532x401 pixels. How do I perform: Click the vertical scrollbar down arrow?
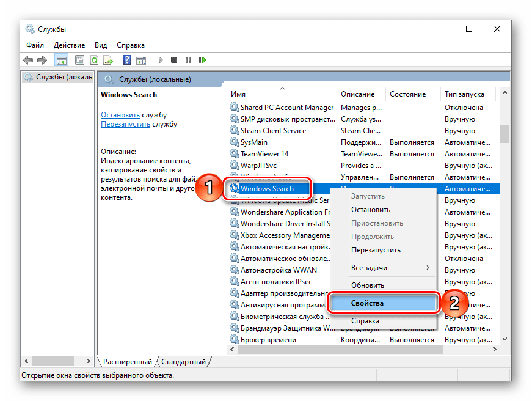[504, 339]
